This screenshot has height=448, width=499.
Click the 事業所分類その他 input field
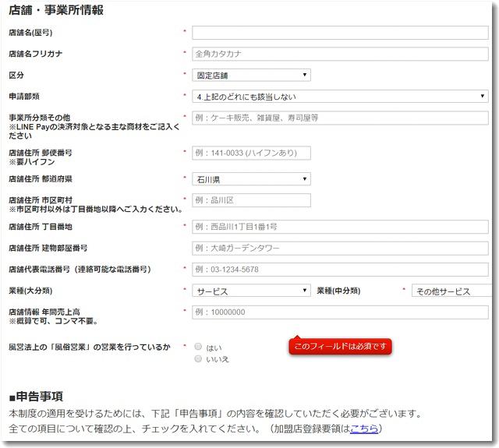(x=340, y=118)
